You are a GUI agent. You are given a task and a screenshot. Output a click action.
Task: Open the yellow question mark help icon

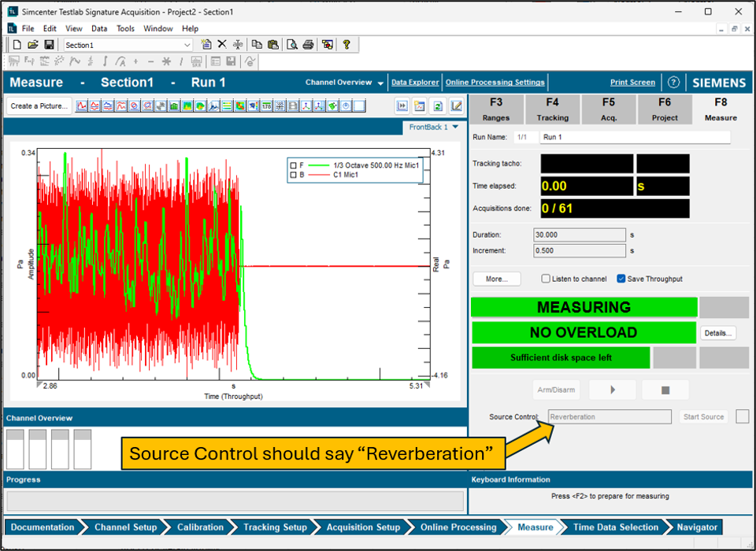coord(346,45)
